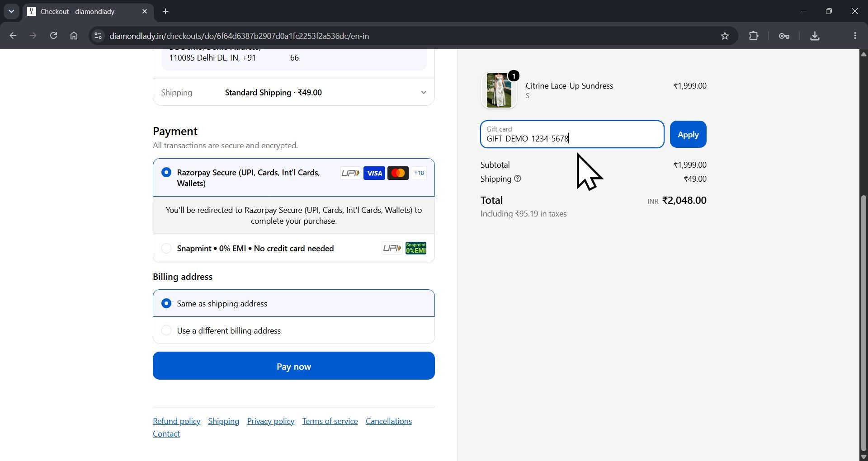Open the Cancellations link

pyautogui.click(x=389, y=421)
